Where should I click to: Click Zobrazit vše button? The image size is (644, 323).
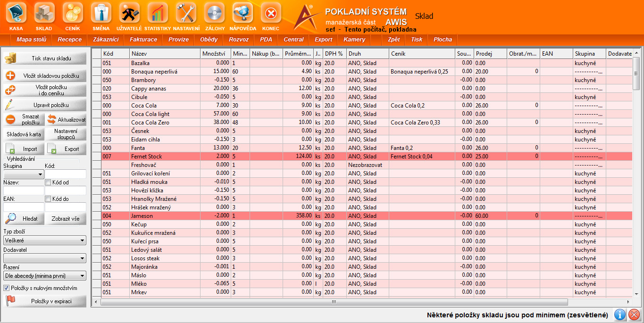(66, 219)
